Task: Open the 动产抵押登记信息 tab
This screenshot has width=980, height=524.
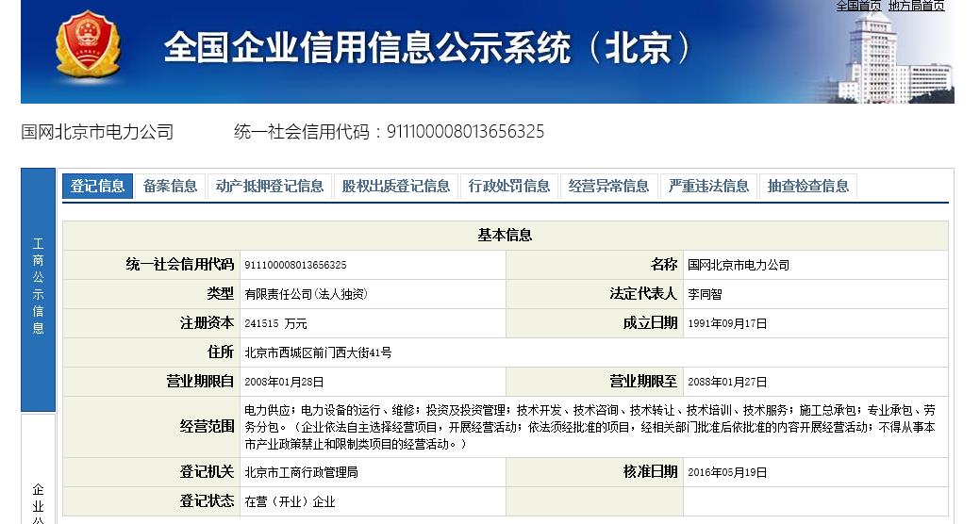Action: point(270,186)
